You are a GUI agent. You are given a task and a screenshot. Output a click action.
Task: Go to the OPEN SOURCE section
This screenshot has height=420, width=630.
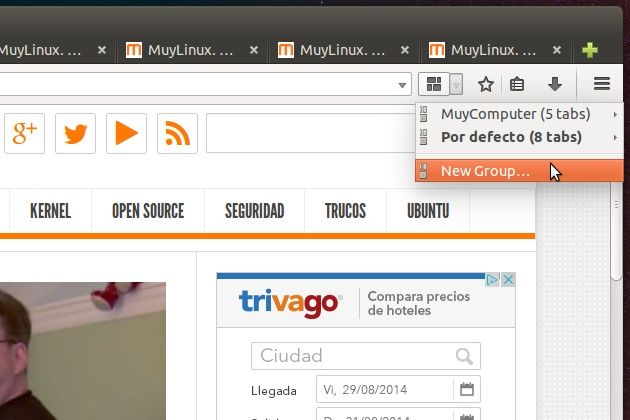click(x=148, y=211)
